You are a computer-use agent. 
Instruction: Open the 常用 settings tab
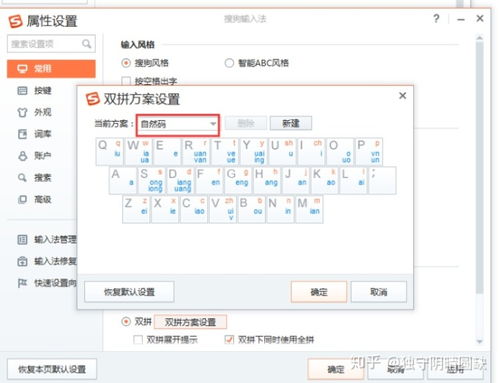click(51, 69)
